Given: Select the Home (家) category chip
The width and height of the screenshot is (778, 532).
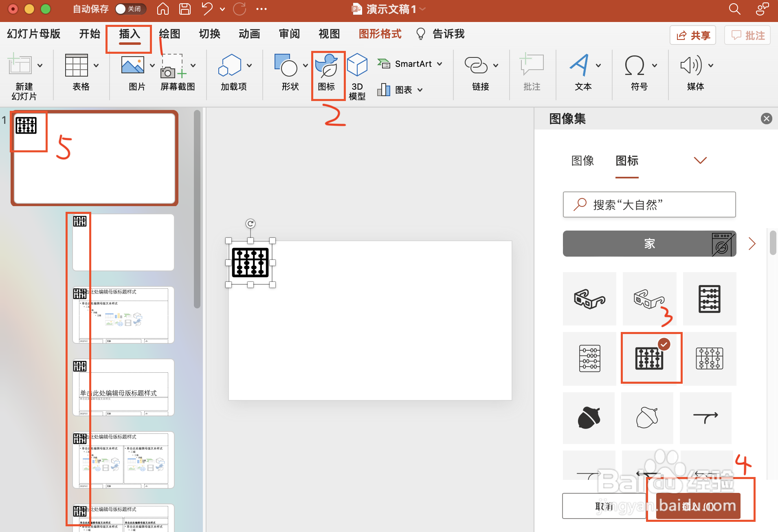Looking at the screenshot, I should click(649, 244).
